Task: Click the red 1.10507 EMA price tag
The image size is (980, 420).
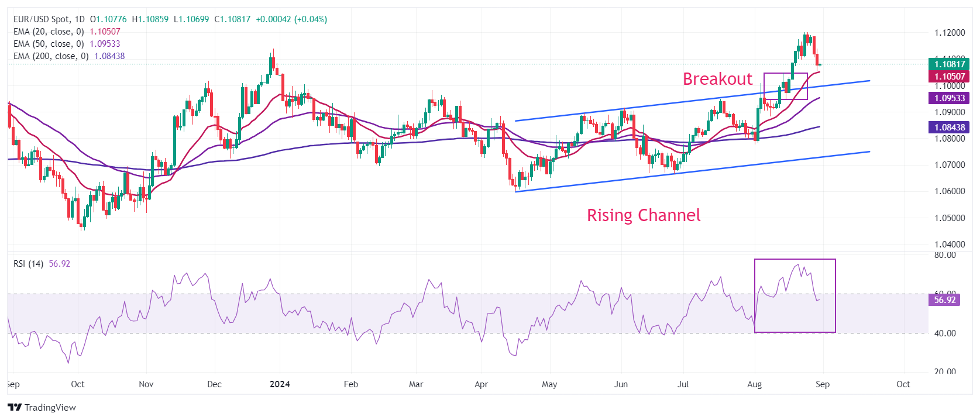Action: (949, 77)
